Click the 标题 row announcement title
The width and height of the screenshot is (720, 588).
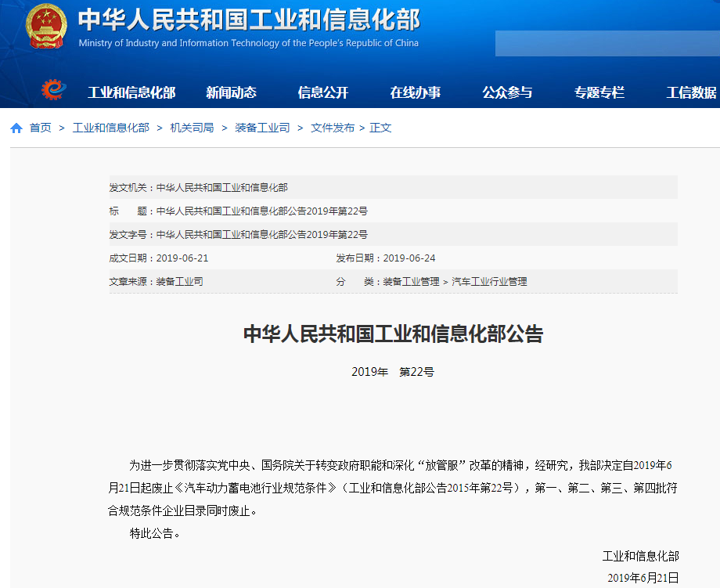click(261, 211)
